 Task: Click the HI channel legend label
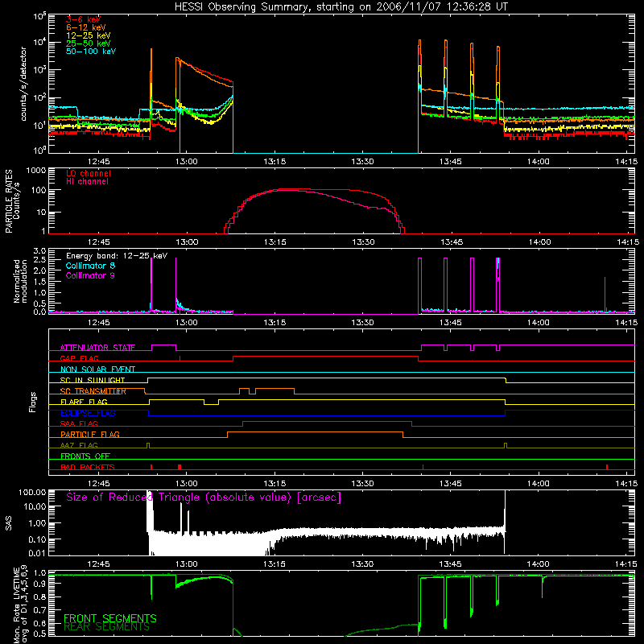pos(87,182)
